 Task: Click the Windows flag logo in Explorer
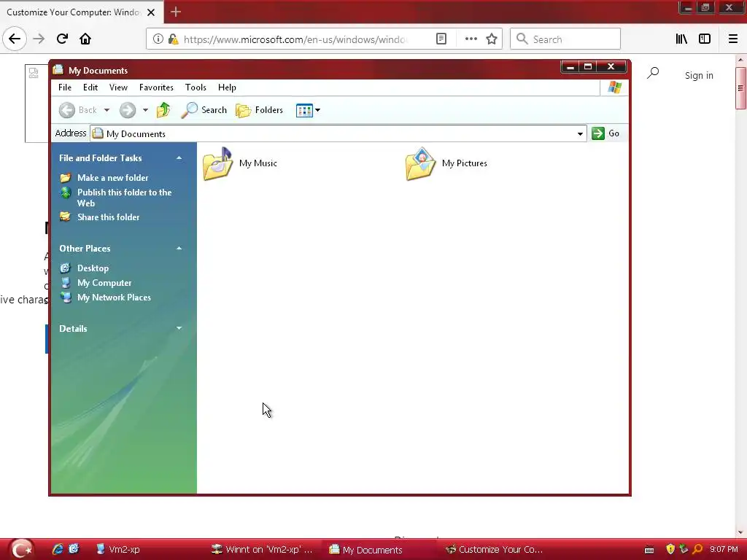pyautogui.click(x=614, y=87)
